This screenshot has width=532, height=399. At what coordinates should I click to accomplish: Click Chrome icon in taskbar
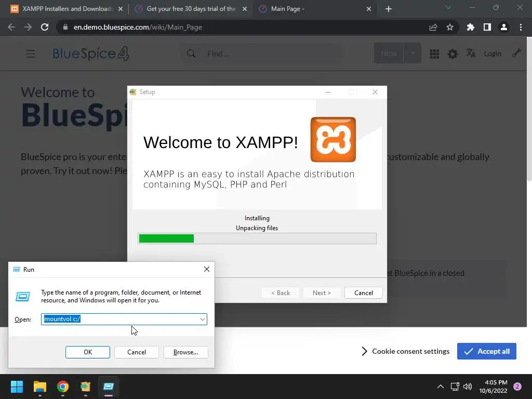click(63, 387)
